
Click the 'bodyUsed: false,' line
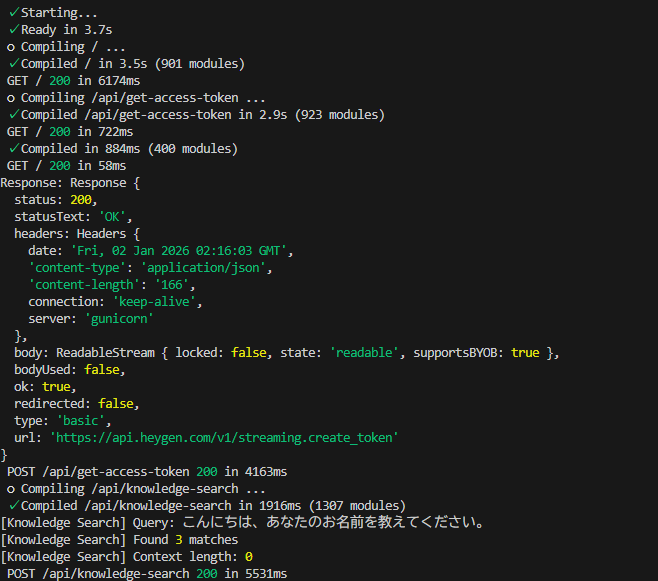pos(70,370)
